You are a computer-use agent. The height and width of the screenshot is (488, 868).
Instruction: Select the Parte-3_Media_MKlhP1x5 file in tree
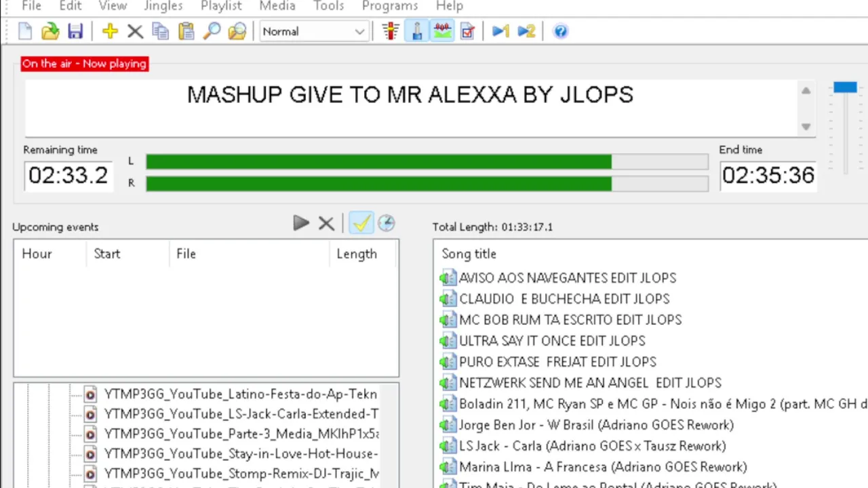241,434
